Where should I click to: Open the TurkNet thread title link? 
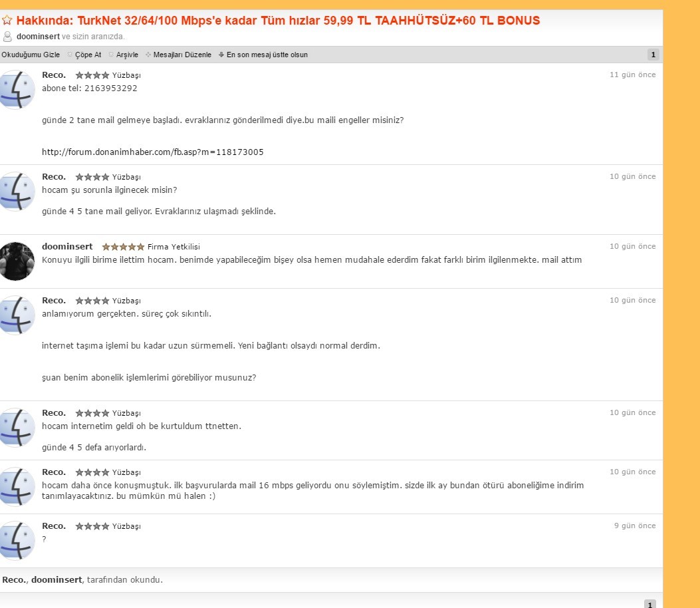[x=278, y=21]
